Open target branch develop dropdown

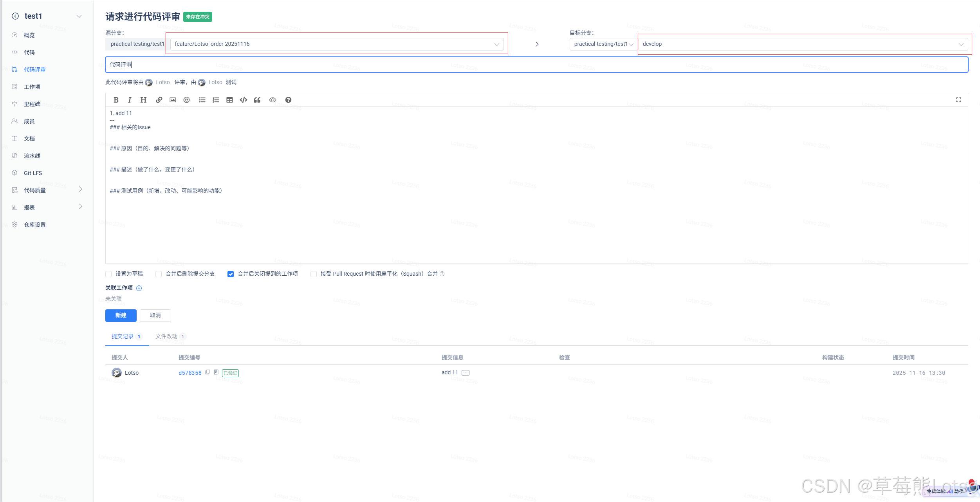click(x=802, y=44)
